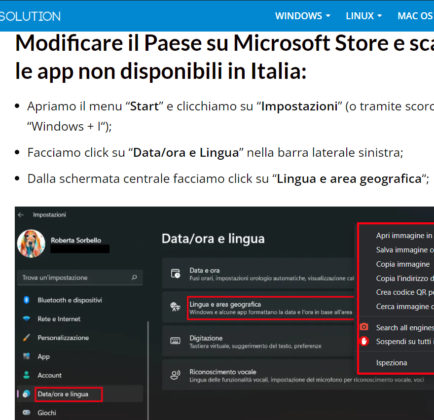The image size is (434, 420).
Task: Open the MAC OS menu item
Action: pyautogui.click(x=415, y=16)
